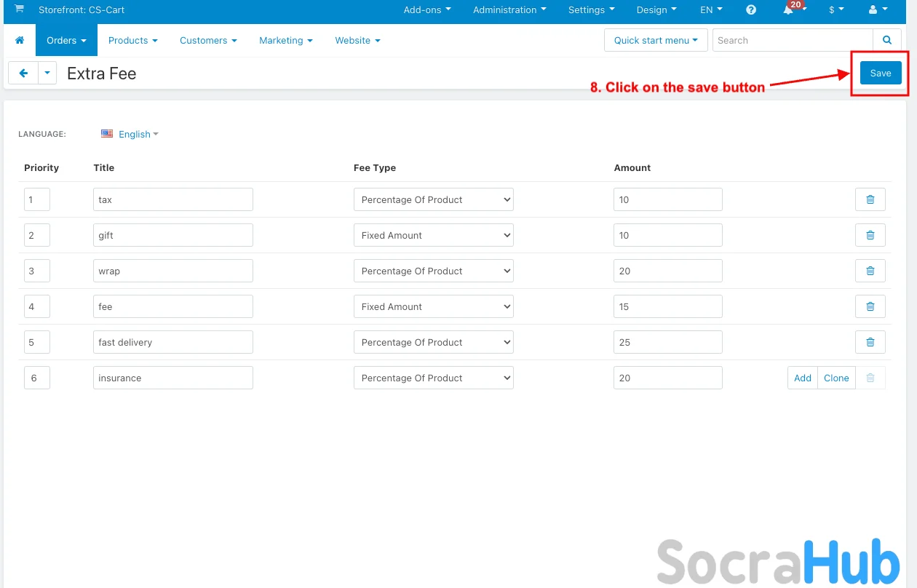The width and height of the screenshot is (917, 588).
Task: Delete the fast delivery fee row
Action: pos(870,343)
